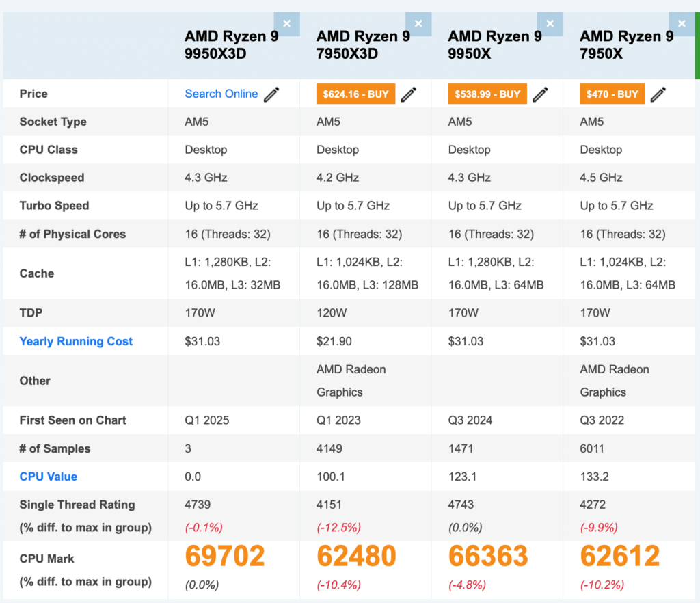The image size is (700, 603).
Task: Click Q3 2024 first seen value
Action: pyautogui.click(x=470, y=420)
